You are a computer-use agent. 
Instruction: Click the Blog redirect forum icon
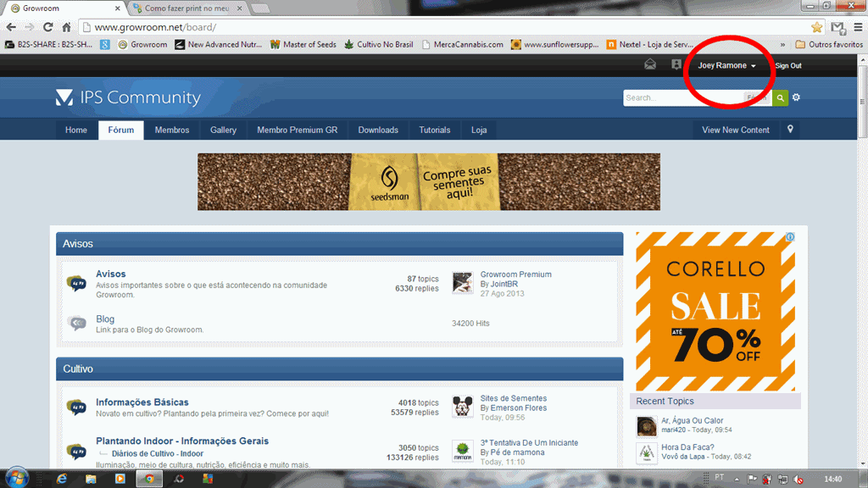click(x=76, y=323)
